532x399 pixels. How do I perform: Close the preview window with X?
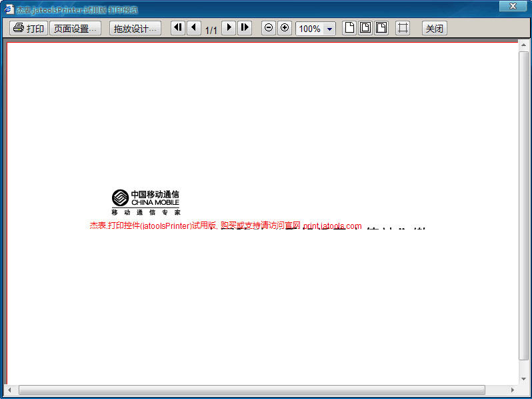coord(513,6)
